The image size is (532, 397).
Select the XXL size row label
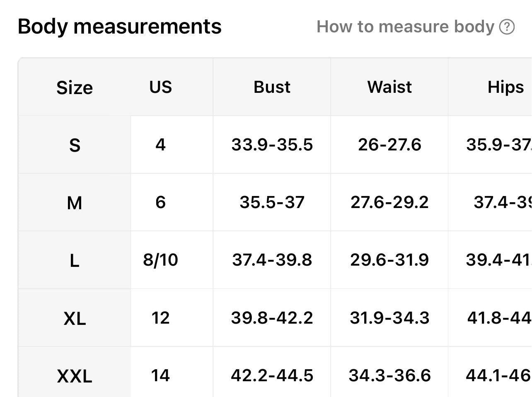click(x=75, y=376)
